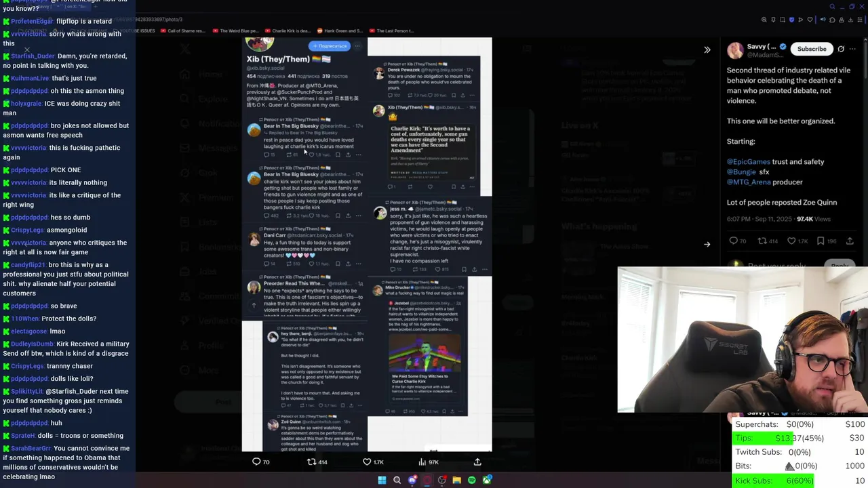
Task: Click browser heart bookmark icon
Action: [810, 20]
